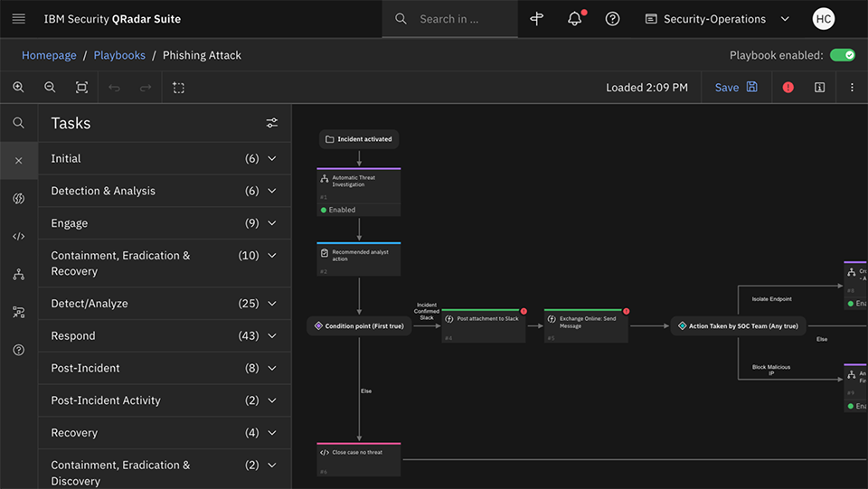Open the vertical three-dot overflow menu
The height and width of the screenshot is (489, 868).
point(852,88)
